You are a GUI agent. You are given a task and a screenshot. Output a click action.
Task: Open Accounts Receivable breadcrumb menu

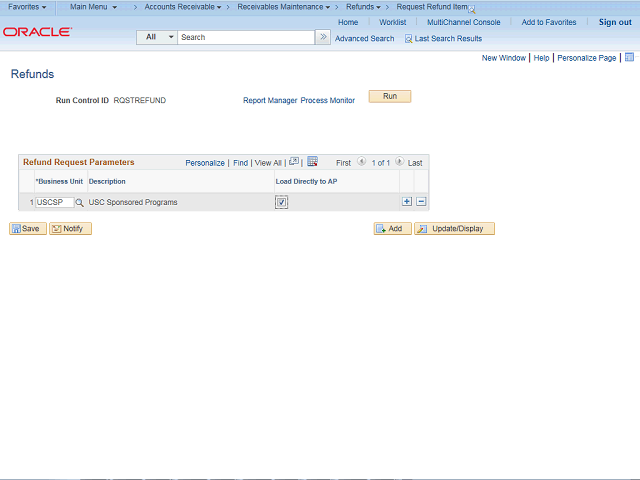[x=183, y=7]
